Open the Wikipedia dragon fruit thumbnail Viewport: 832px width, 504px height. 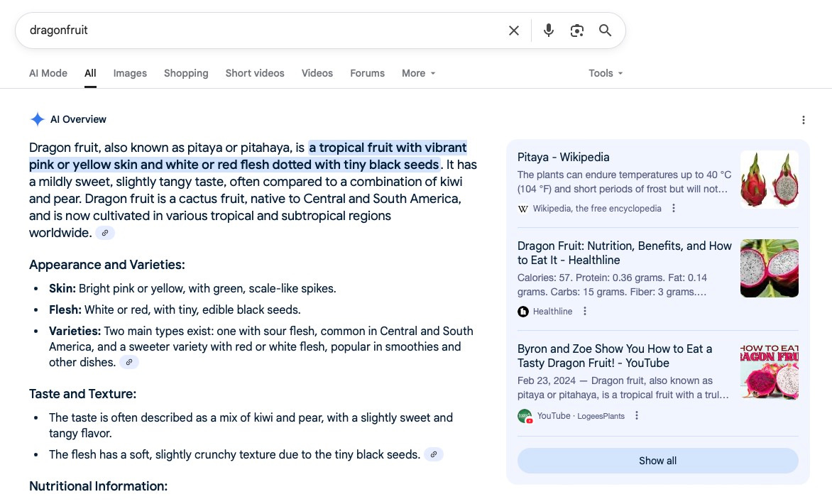pyautogui.click(x=769, y=180)
